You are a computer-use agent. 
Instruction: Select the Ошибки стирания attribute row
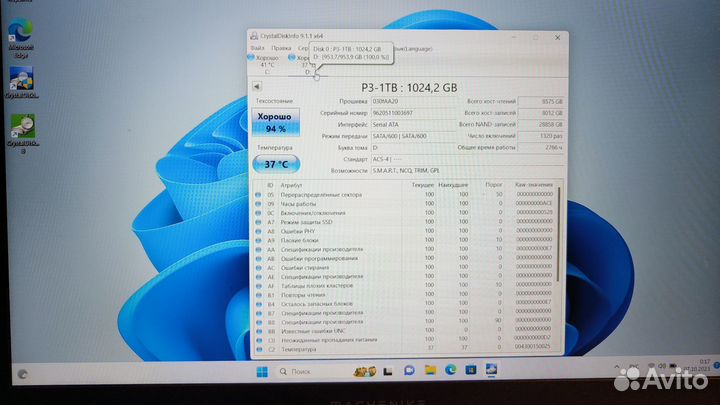404,268
